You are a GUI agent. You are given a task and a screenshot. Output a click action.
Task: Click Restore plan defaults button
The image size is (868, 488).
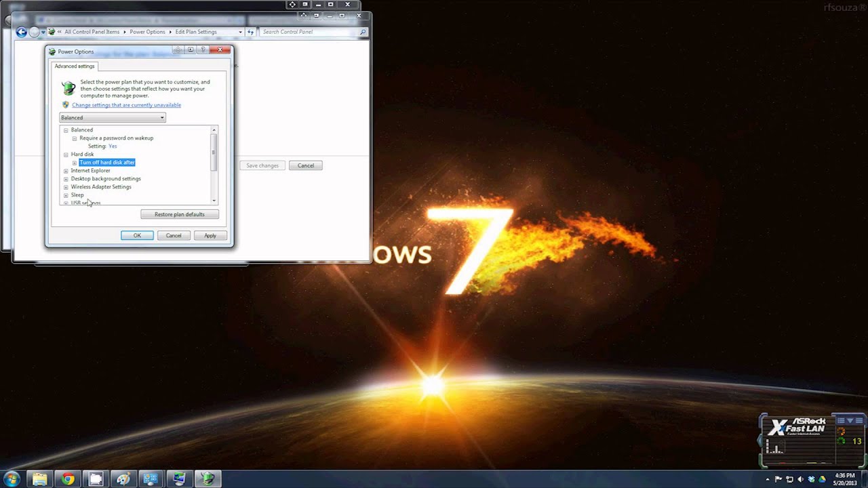(x=180, y=214)
